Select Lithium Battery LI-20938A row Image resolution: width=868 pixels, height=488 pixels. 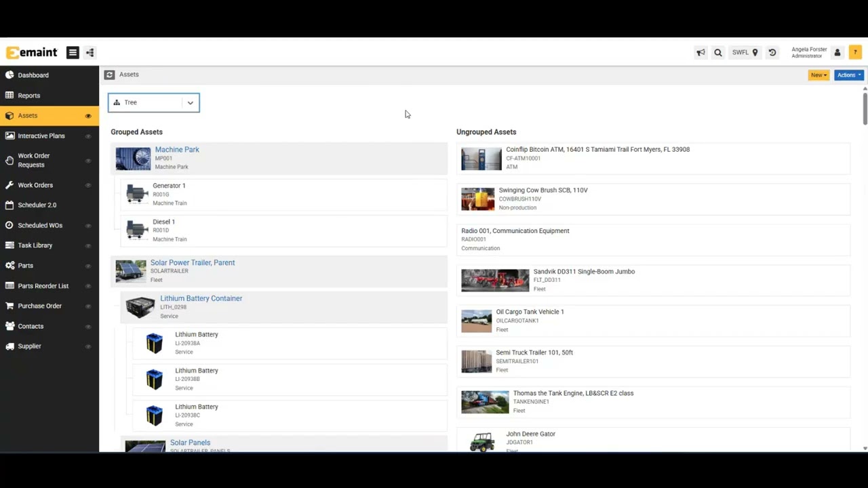pos(290,343)
